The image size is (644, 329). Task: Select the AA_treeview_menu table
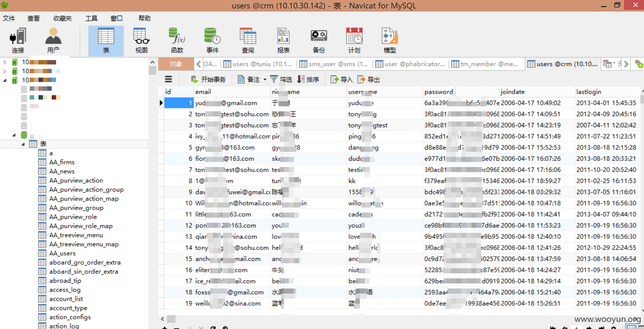(76, 235)
